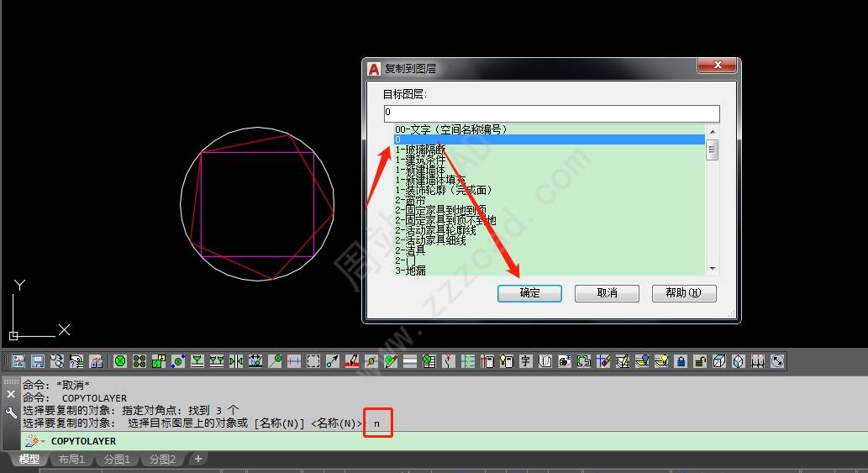
Task: Select the highlighted layer 0 row
Action: coord(550,139)
